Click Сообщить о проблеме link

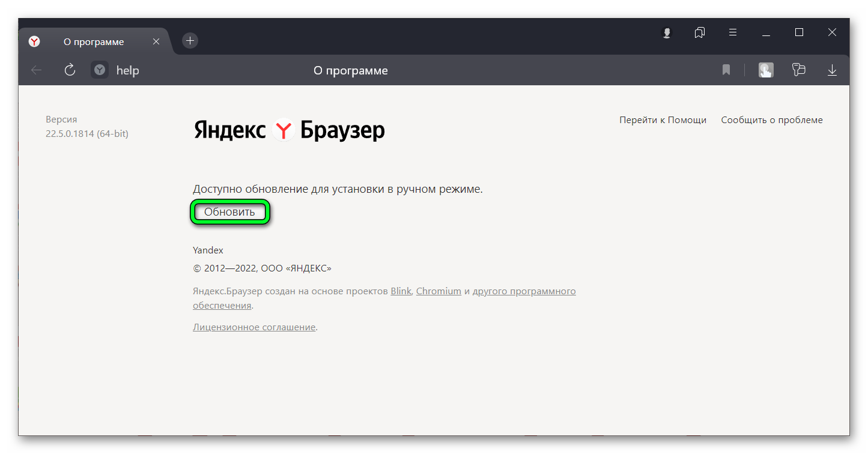click(771, 120)
